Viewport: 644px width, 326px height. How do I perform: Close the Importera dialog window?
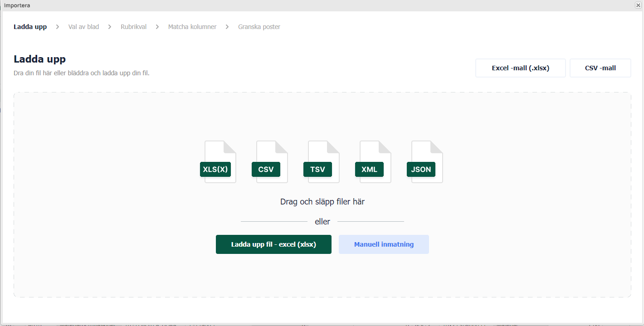pos(638,5)
